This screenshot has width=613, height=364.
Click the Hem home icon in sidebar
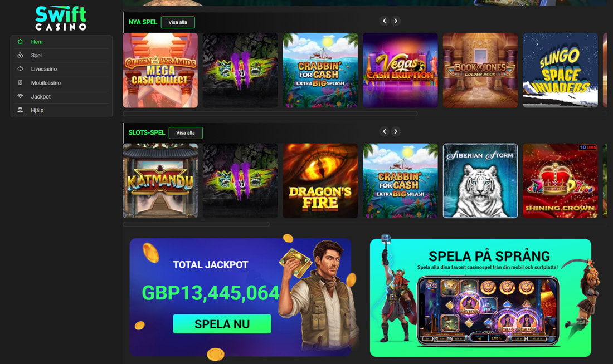(20, 41)
